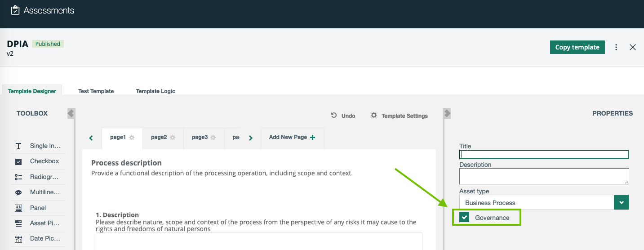644x250 pixels.
Task: Click the Asset Picker toolbox icon
Action: (18, 223)
